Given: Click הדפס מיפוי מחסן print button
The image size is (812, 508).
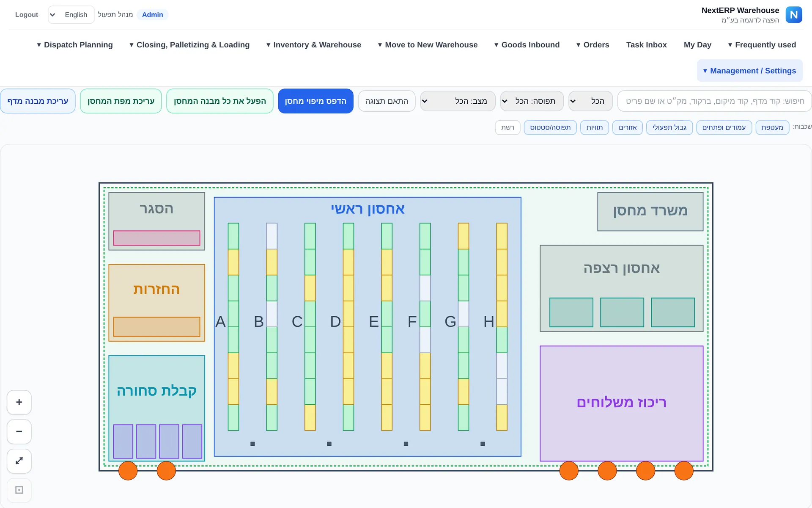Looking at the screenshot, I should pos(315,101).
